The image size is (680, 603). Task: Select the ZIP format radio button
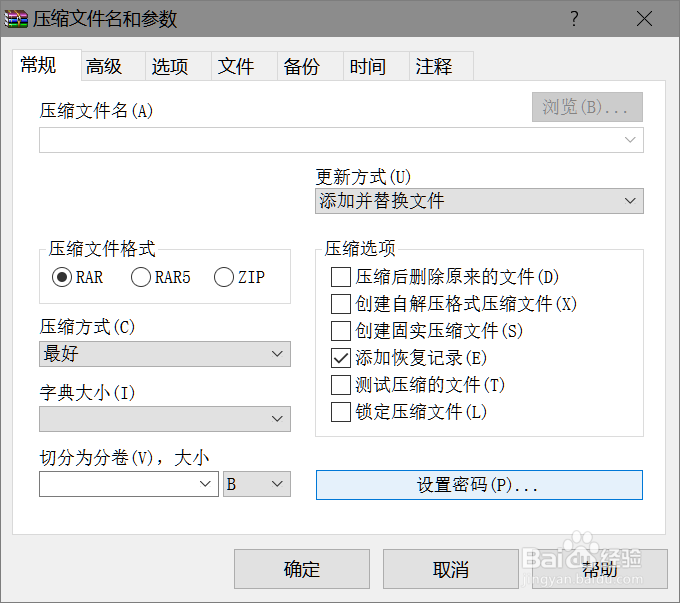224,277
